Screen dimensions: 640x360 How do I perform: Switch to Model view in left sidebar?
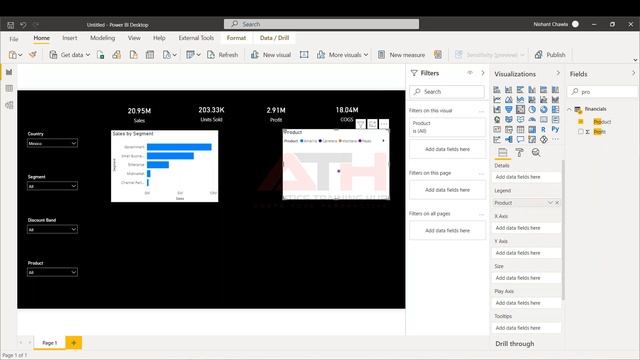tap(9, 105)
